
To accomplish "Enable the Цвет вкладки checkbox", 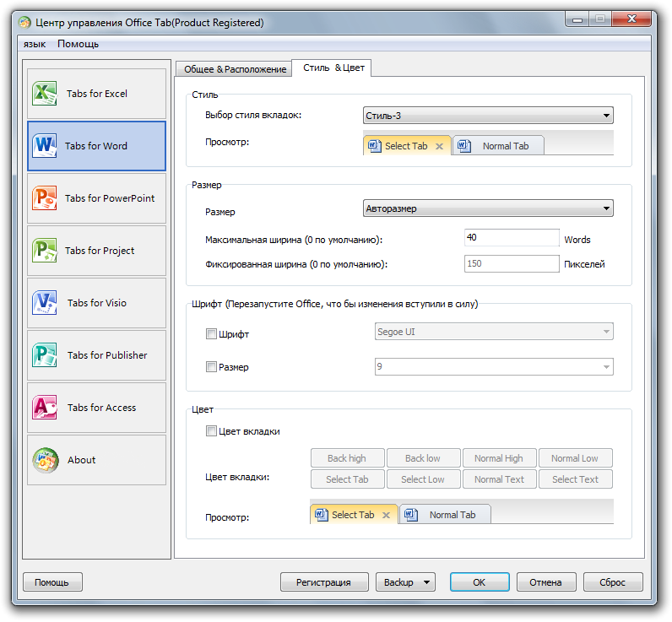I will pos(212,431).
